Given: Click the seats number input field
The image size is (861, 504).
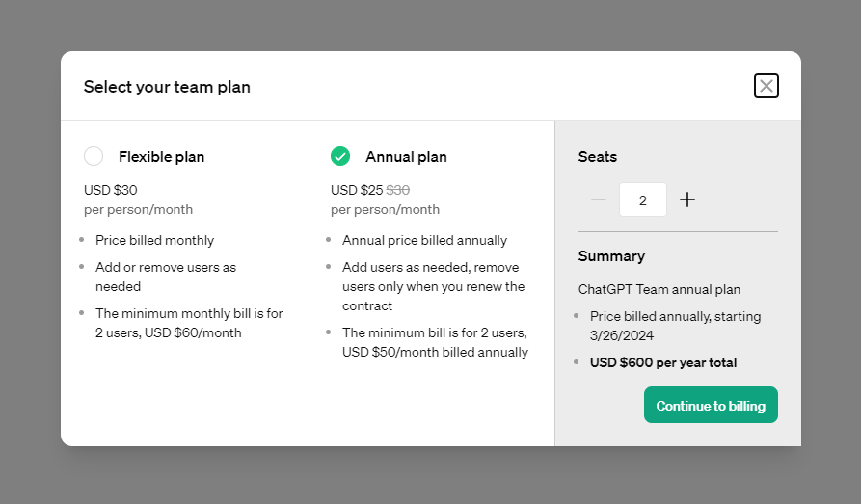Looking at the screenshot, I should coord(642,199).
